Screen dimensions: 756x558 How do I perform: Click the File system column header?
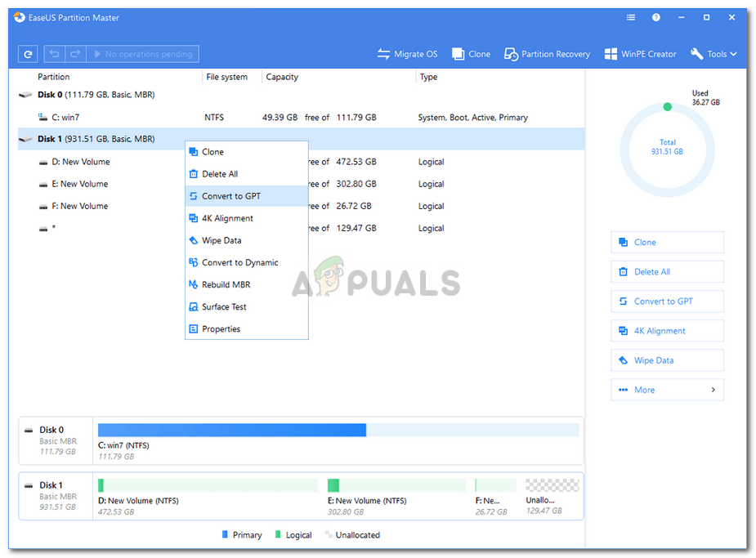click(226, 77)
